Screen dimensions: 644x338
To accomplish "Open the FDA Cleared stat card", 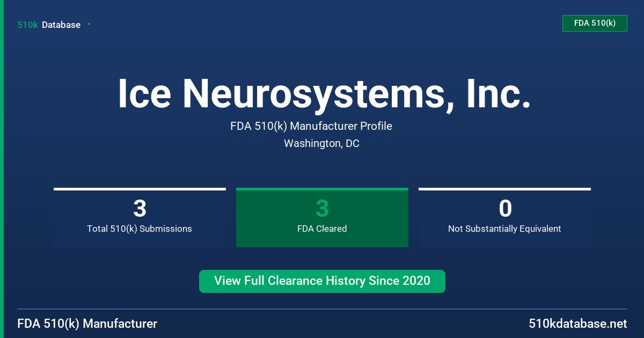I will pyautogui.click(x=322, y=217).
